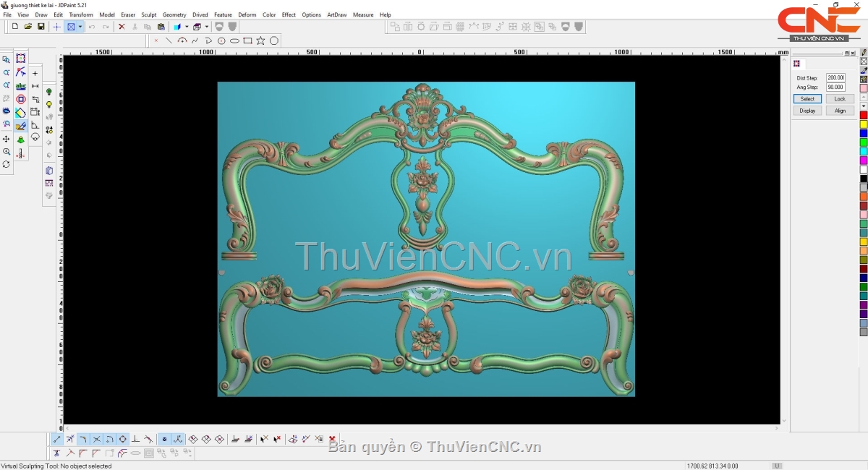Image resolution: width=868 pixels, height=470 pixels.
Task: Expand the 3D box view dropdown arrow
Action: 205,27
